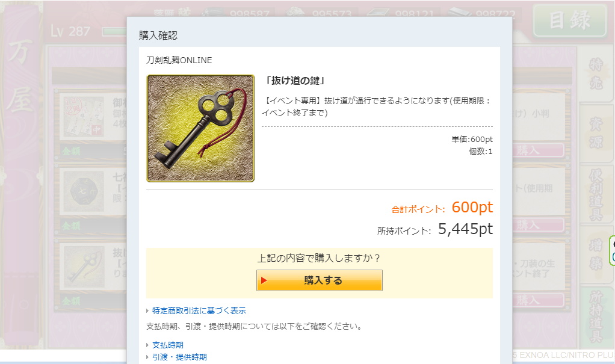Click the key item icon in the shop list

click(x=84, y=267)
